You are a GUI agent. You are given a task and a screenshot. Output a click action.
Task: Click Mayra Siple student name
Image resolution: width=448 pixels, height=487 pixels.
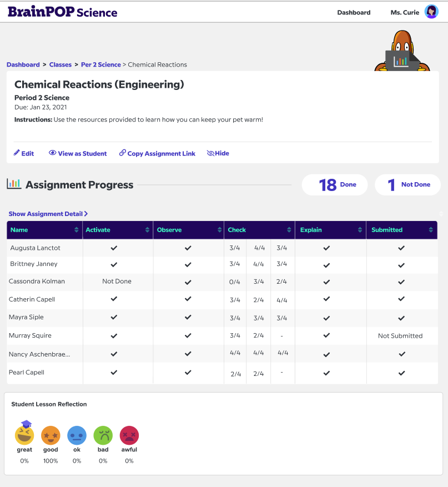tap(26, 317)
